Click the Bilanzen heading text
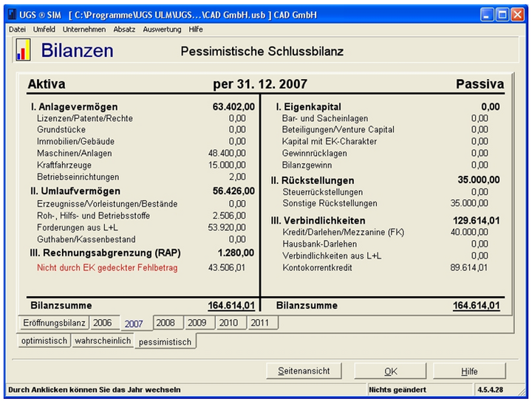This screenshot has width=532, height=401. (77, 50)
